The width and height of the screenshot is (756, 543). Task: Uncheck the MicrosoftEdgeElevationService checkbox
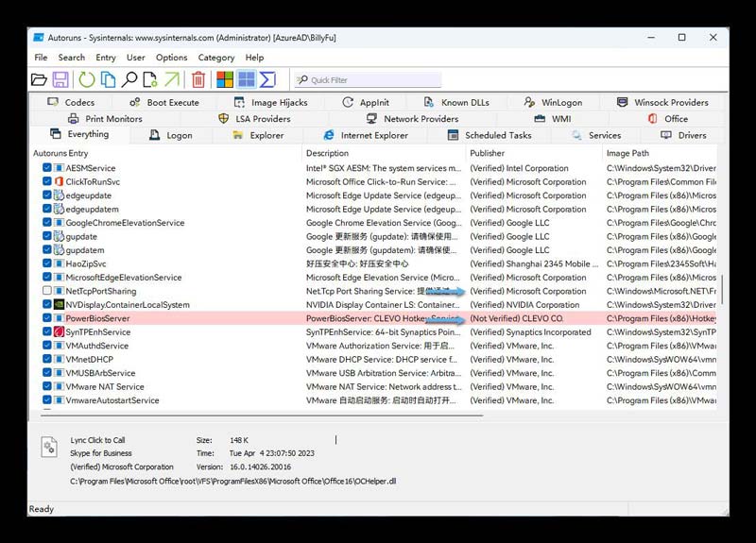point(46,277)
